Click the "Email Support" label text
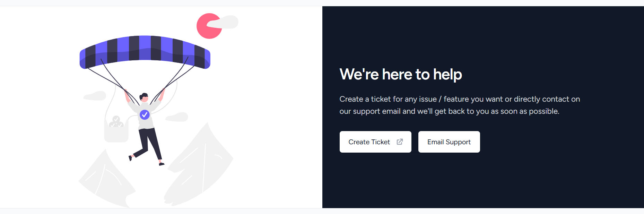644x214 pixels. (x=449, y=142)
